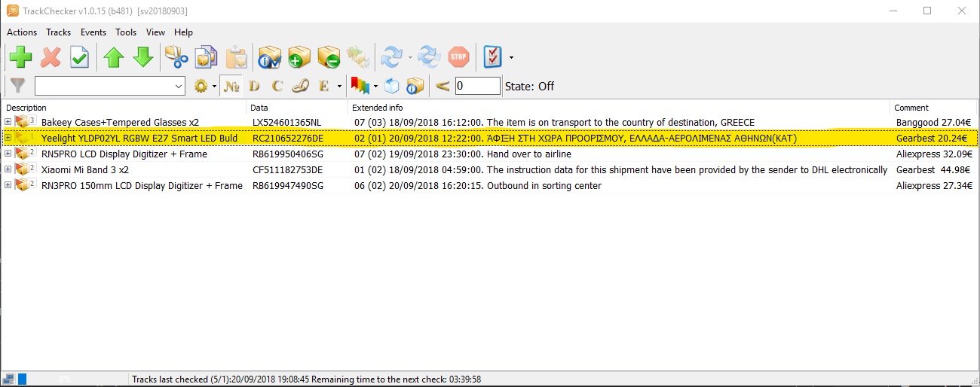The width and height of the screenshot is (980, 387).
Task: Toggle the D filter button
Action: tap(254, 86)
